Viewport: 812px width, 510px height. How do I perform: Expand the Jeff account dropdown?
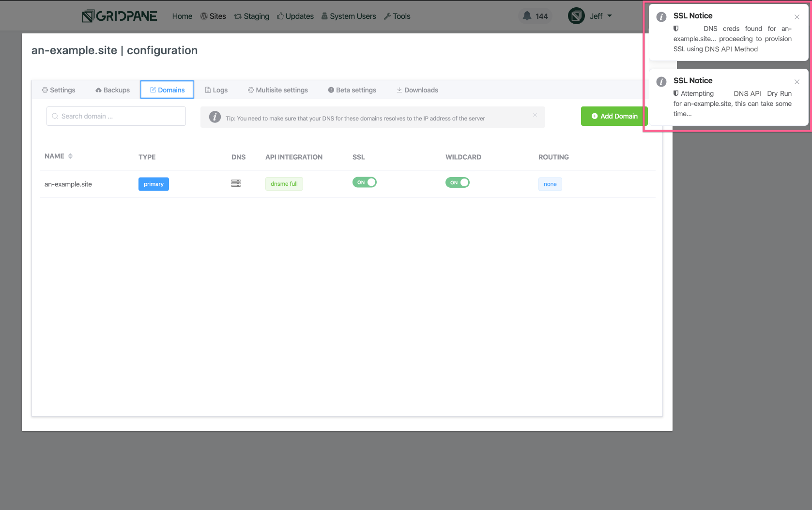(x=601, y=16)
